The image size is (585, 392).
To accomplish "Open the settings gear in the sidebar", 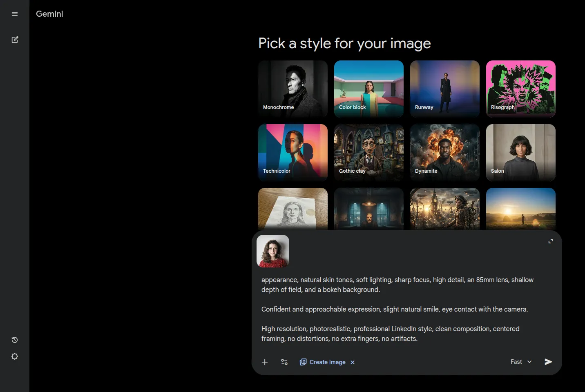I will click(x=15, y=356).
